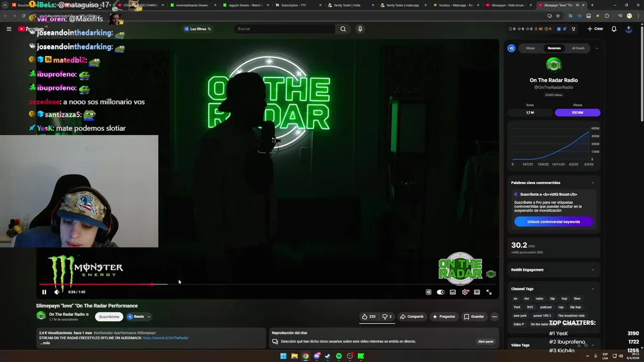This screenshot has width=644, height=362.
Task: Open File Explorer from the taskbar
Action: point(294,356)
